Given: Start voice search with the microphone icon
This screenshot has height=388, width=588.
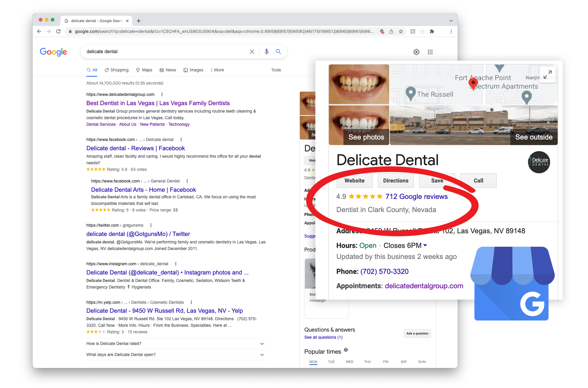Looking at the screenshot, I should pyautogui.click(x=267, y=52).
